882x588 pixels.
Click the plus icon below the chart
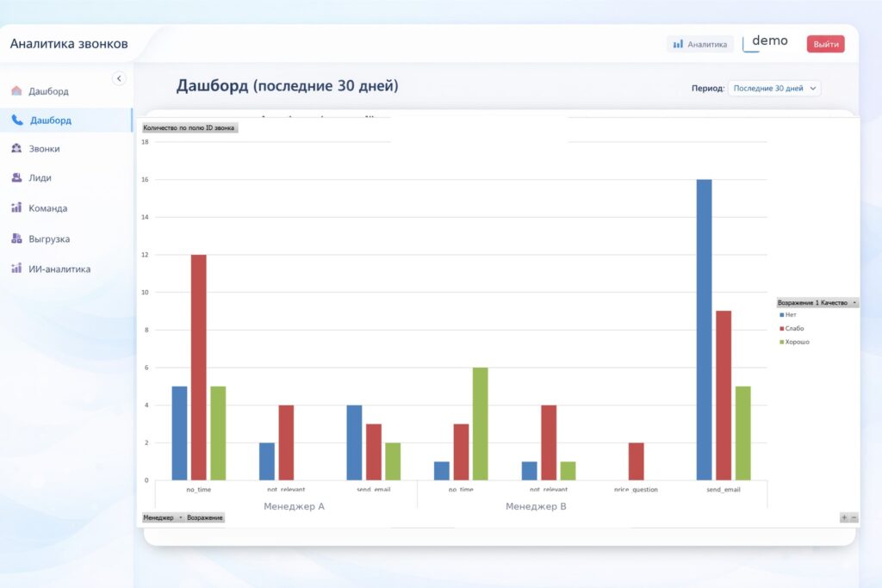(844, 517)
